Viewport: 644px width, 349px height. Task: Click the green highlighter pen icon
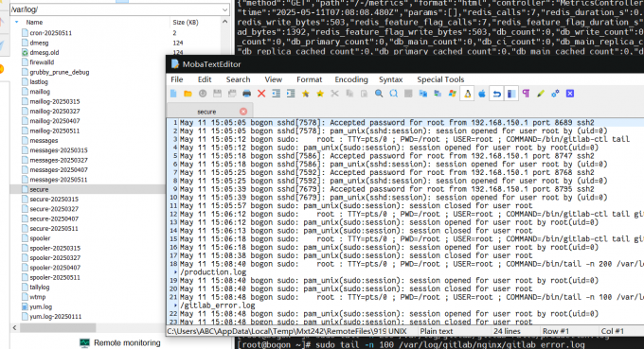coord(541,94)
